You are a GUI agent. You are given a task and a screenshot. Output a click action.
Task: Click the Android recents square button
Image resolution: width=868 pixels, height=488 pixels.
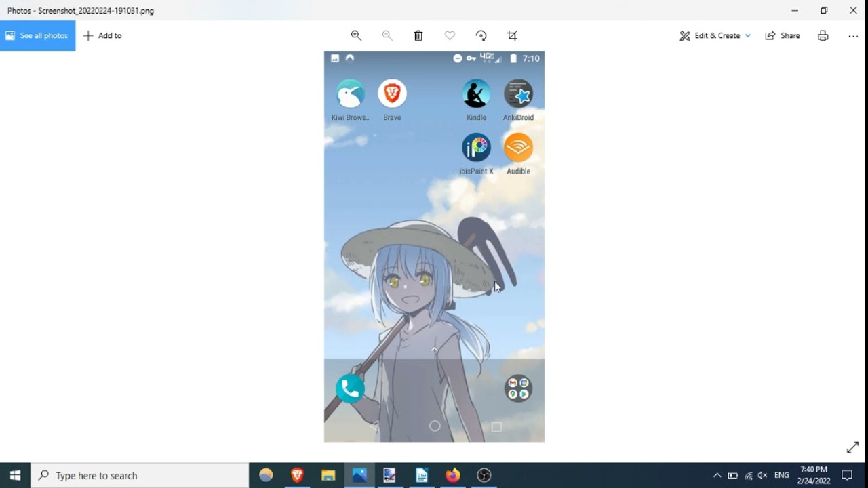point(496,427)
